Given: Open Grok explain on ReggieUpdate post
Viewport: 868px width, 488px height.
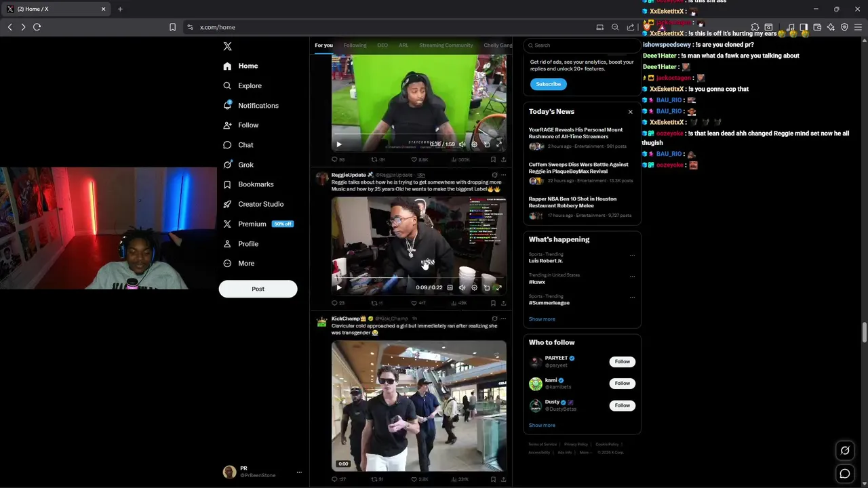Looking at the screenshot, I should pyautogui.click(x=494, y=175).
